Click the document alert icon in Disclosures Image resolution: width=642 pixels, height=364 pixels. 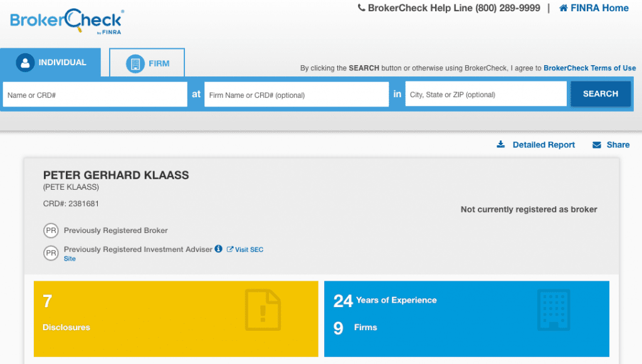tap(263, 310)
